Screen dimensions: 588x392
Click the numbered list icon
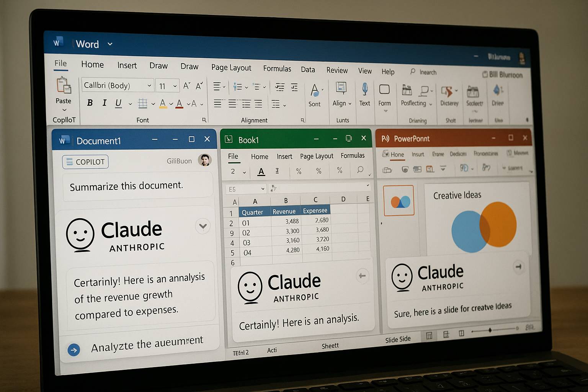coord(257,87)
